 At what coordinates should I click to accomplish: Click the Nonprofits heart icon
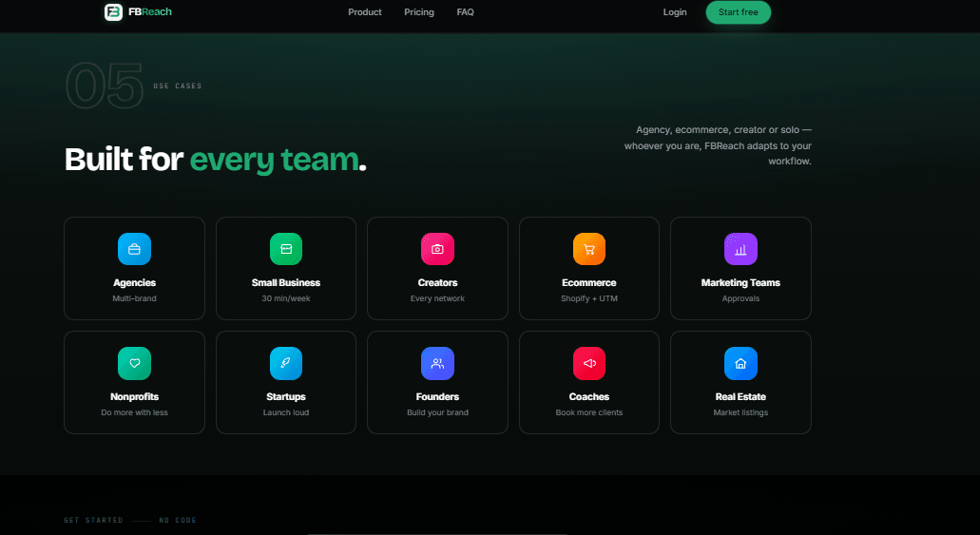(x=134, y=363)
